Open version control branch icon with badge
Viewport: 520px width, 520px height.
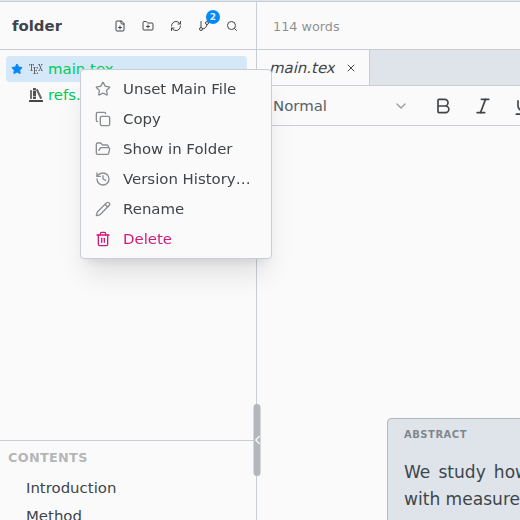pos(204,26)
